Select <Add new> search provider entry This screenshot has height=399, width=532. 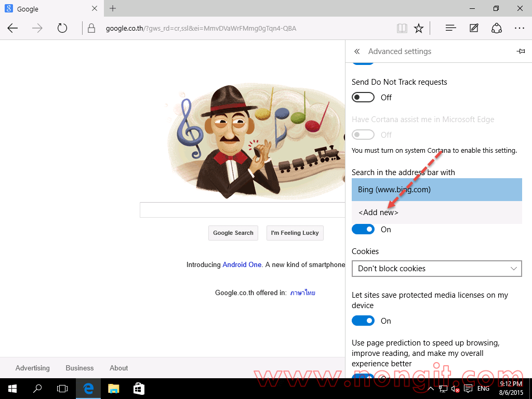(378, 212)
